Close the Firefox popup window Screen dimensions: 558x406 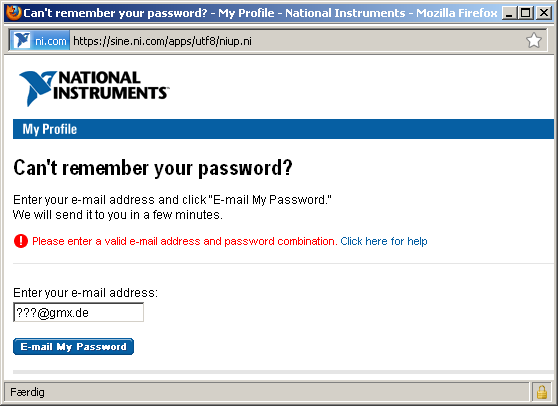tap(544, 14)
